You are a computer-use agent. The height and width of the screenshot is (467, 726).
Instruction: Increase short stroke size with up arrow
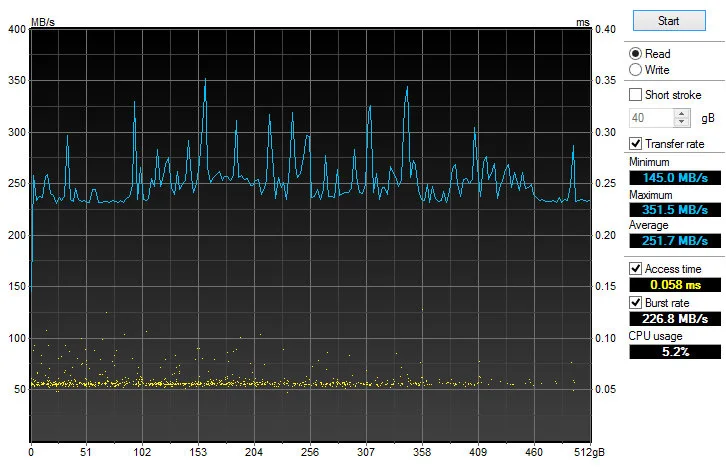(682, 113)
